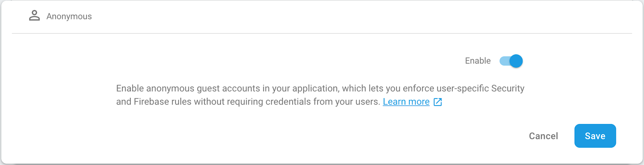644x165 pixels.
Task: Click the "Enable" label text
Action: [x=478, y=61]
